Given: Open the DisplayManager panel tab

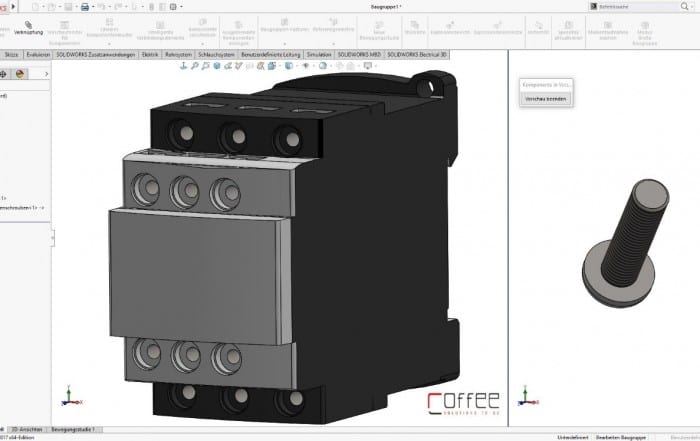Looking at the screenshot, I should 20,74.
